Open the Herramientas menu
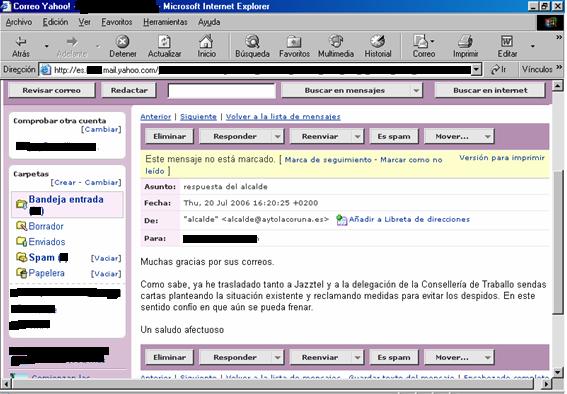Image resolution: width=567 pixels, height=394 pixels. click(x=165, y=22)
